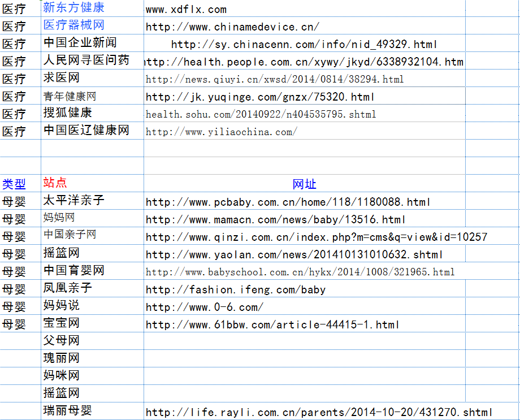Select the www.xdflx.com URL cell
This screenshot has height=420, width=520.
pos(305,8)
